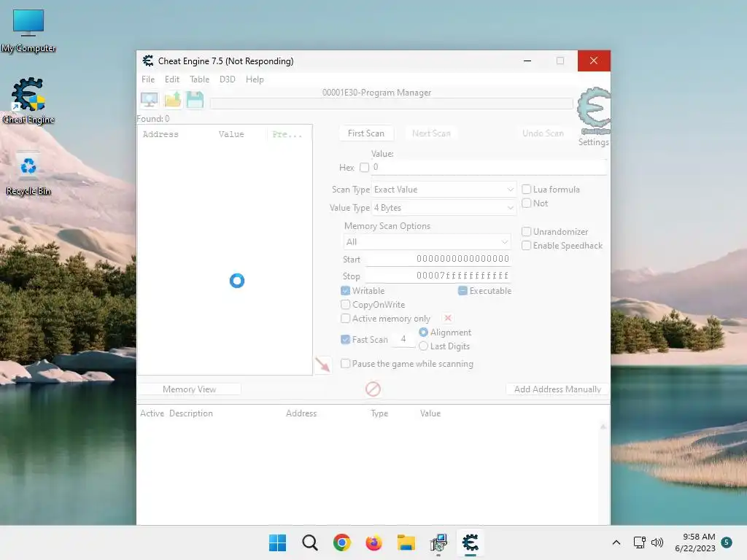Sort results by Address column header
Image resolution: width=747 pixels, height=560 pixels.
(160, 134)
